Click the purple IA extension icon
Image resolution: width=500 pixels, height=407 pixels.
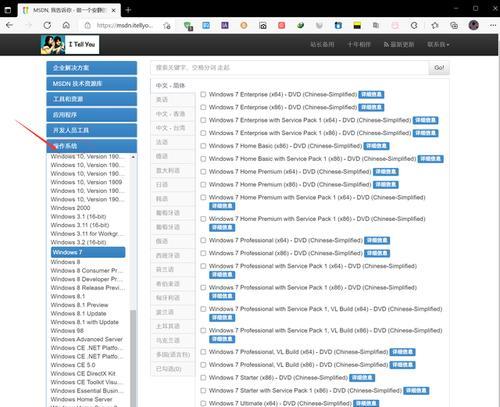(225, 25)
